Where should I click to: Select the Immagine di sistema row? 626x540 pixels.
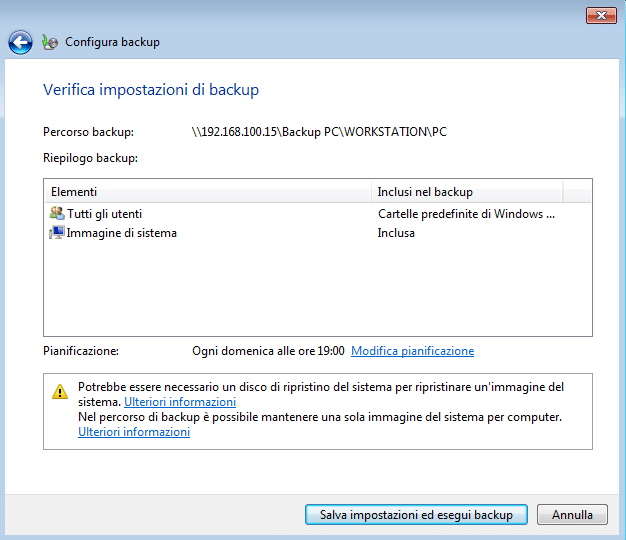tap(317, 233)
